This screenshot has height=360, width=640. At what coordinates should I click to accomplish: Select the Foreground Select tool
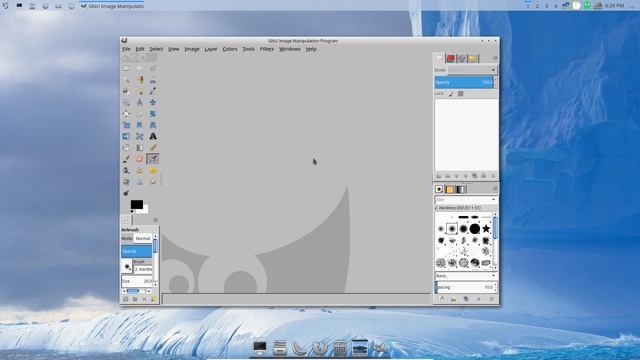[x=127, y=91]
